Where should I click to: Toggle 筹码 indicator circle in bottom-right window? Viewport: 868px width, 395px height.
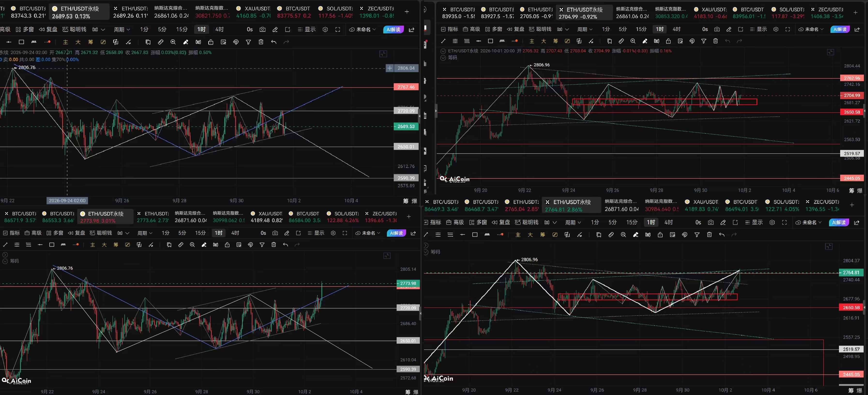[x=426, y=252]
